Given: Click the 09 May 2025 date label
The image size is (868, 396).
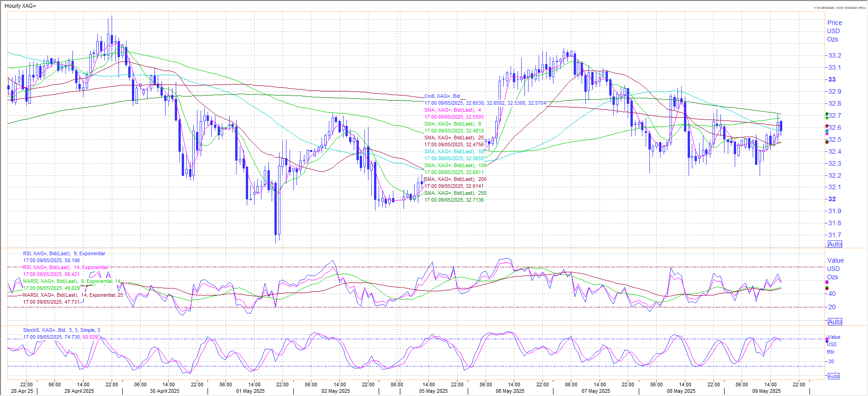Looking at the screenshot, I should tap(767, 391).
